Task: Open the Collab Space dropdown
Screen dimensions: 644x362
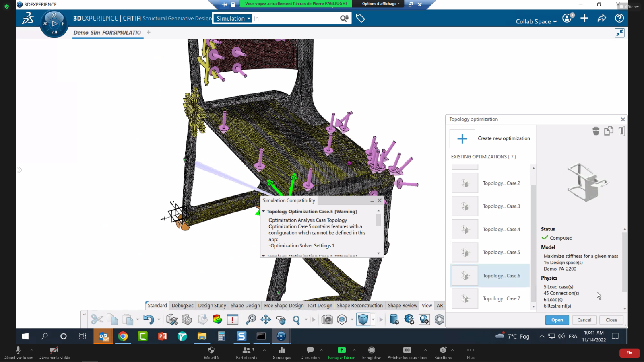Action: coord(537,21)
